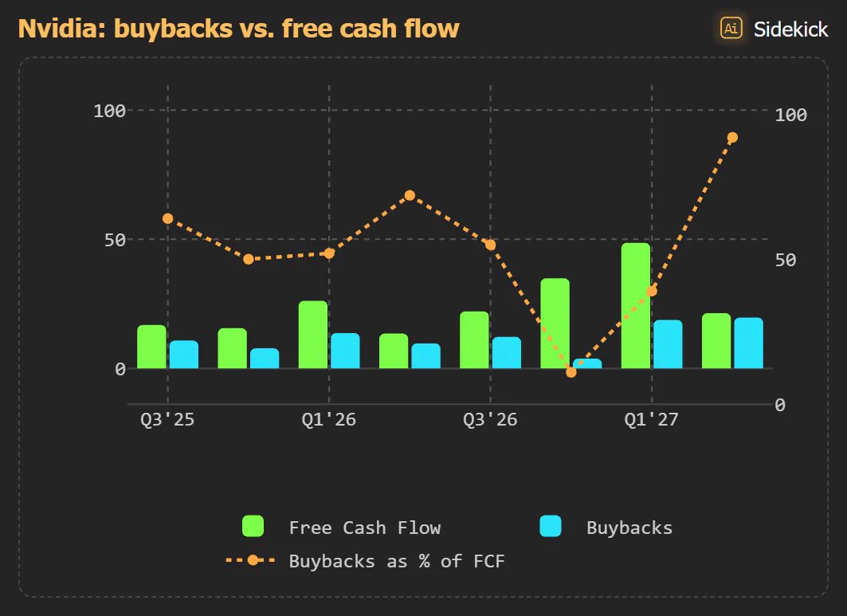Toggle the Free Cash Flow legend swatch
Image resolution: width=847 pixels, height=616 pixels.
(x=253, y=526)
